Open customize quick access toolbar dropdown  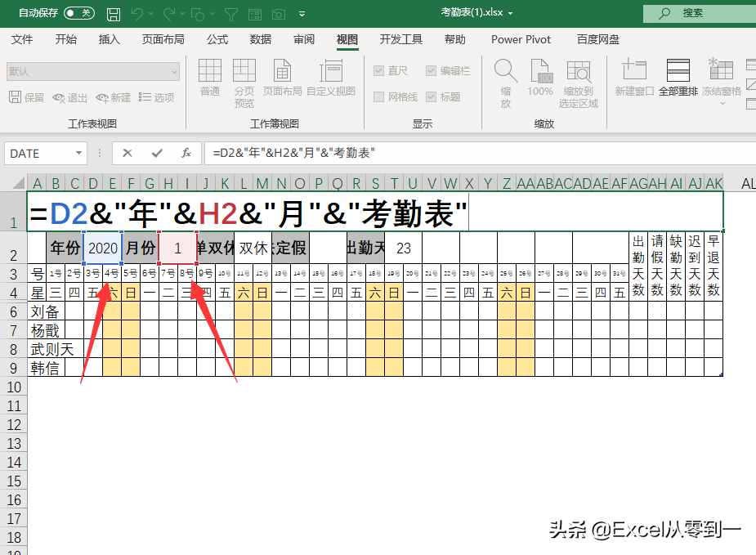302,14
